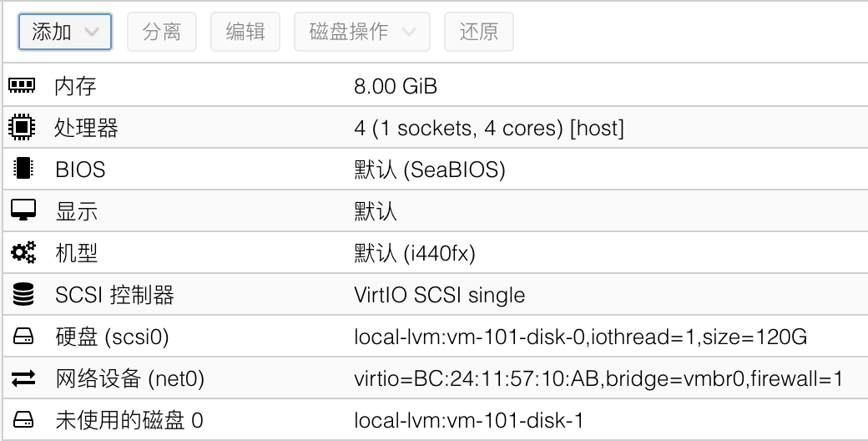This screenshot has width=868, height=441.
Task: Click the gears icon beside 机型
Action: (x=23, y=252)
